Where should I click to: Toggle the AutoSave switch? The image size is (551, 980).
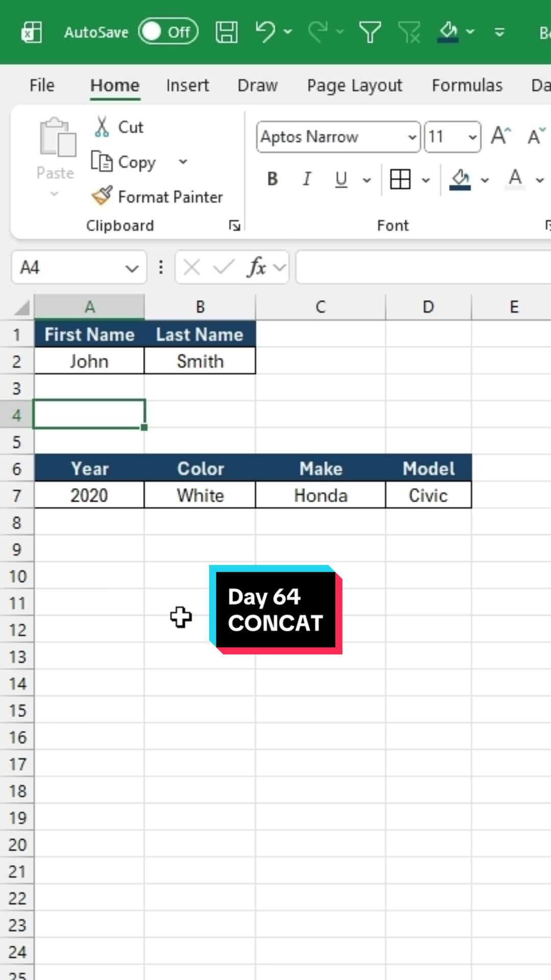[x=168, y=32]
